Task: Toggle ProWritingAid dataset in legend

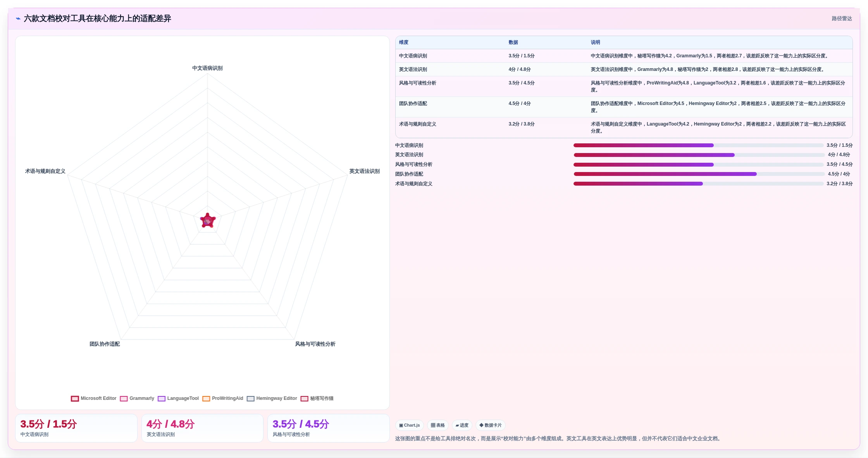Action: 223,399
